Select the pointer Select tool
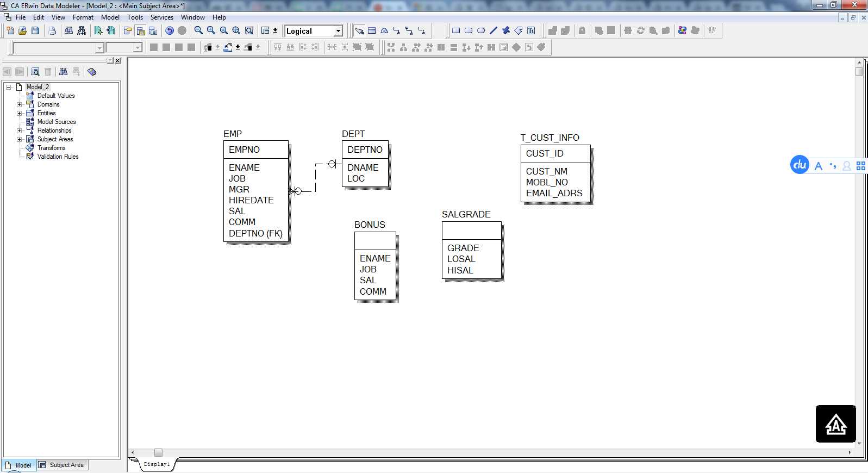This screenshot has height=473, width=868. coord(359,30)
